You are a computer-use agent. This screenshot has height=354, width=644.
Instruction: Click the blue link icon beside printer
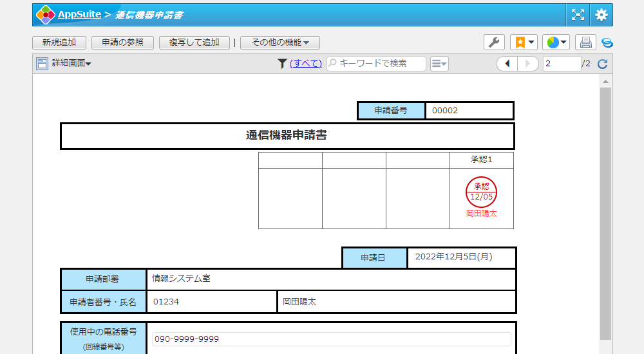607,43
